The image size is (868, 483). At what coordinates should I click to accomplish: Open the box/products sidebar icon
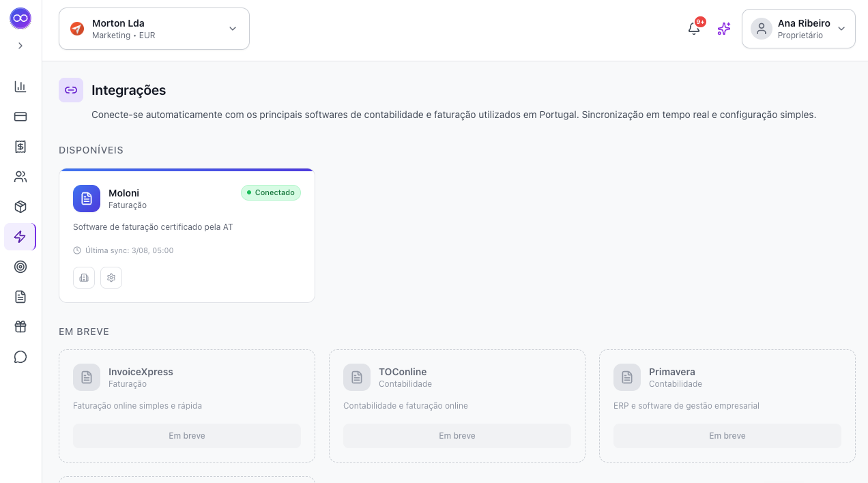[20, 207]
